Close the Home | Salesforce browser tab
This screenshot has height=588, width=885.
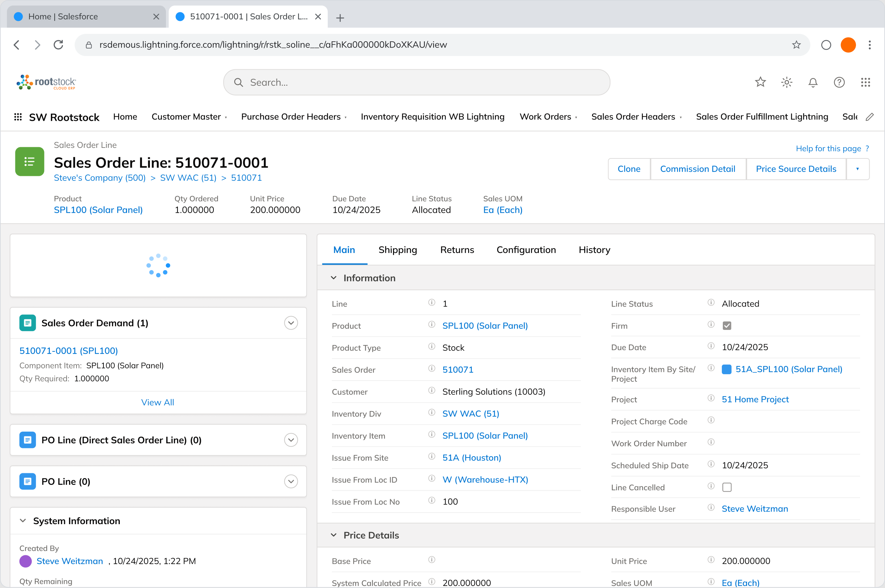pos(156,16)
